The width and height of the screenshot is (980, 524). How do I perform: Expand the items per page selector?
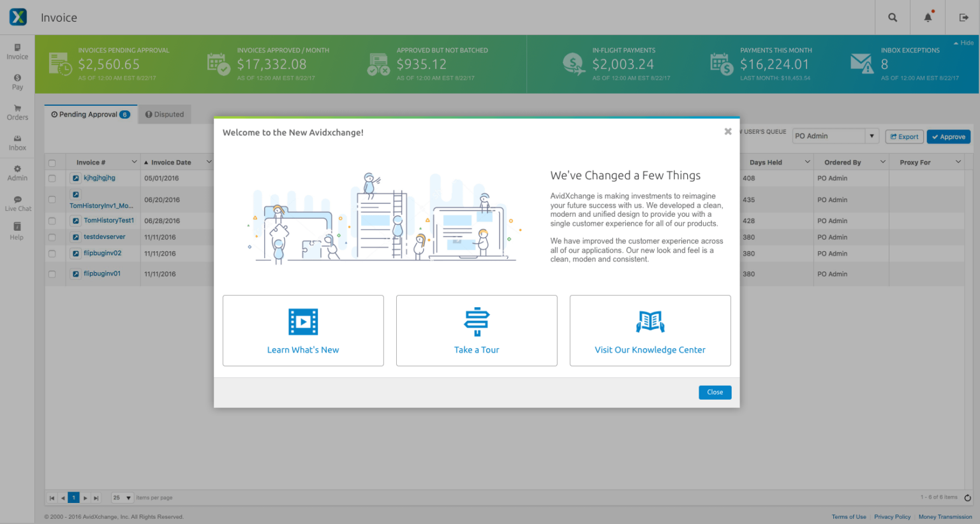click(121, 497)
